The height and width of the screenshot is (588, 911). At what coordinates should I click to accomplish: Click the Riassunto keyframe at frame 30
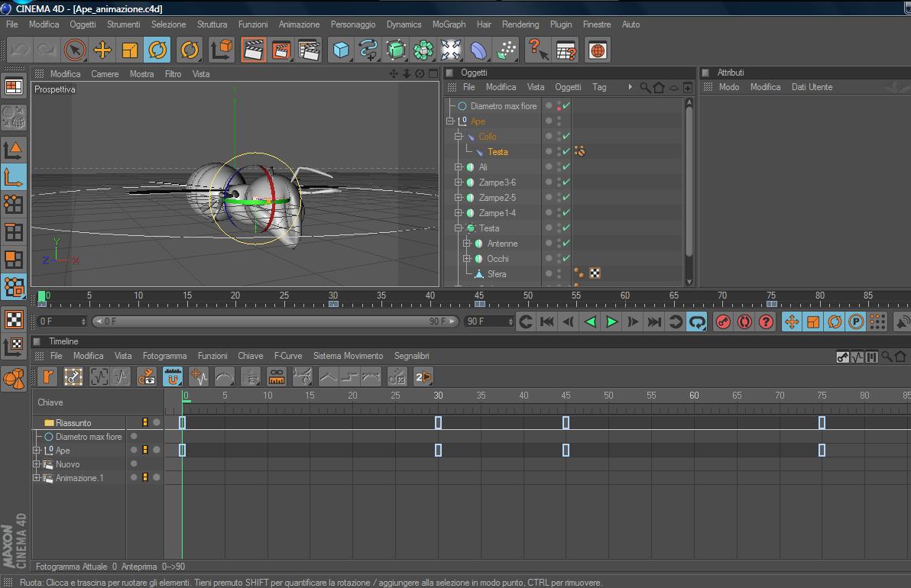point(438,422)
